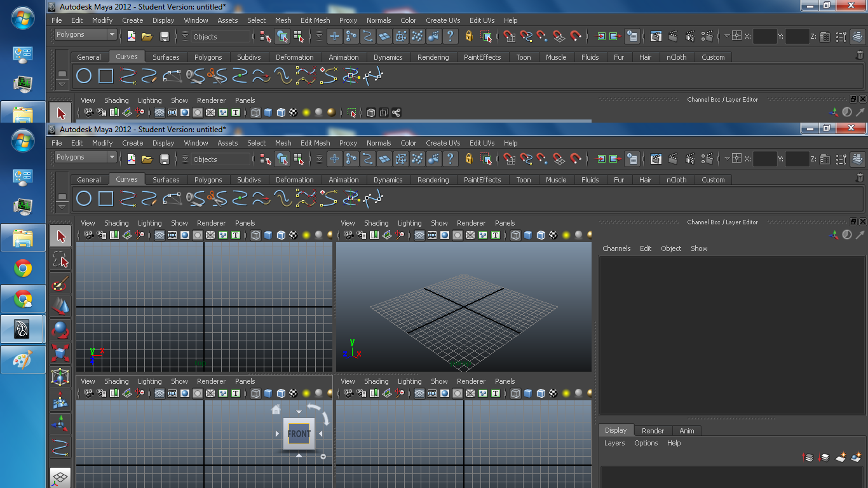Open the ViewCube options dropdown circle

point(323,456)
